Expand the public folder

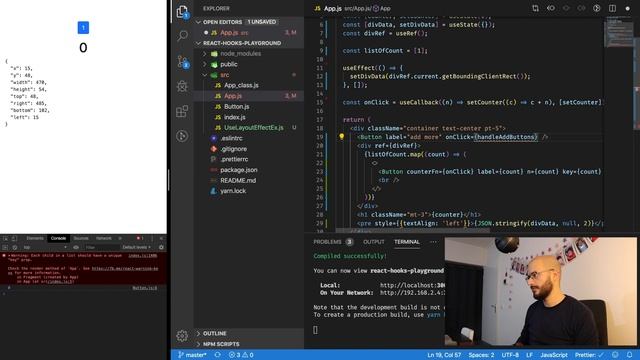[249, 64]
